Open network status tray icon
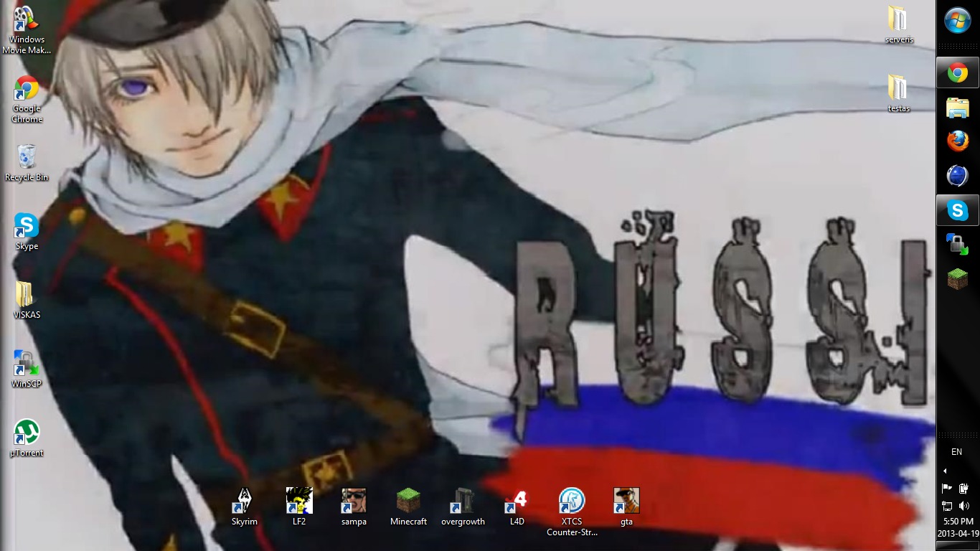980x551 pixels. [947, 506]
